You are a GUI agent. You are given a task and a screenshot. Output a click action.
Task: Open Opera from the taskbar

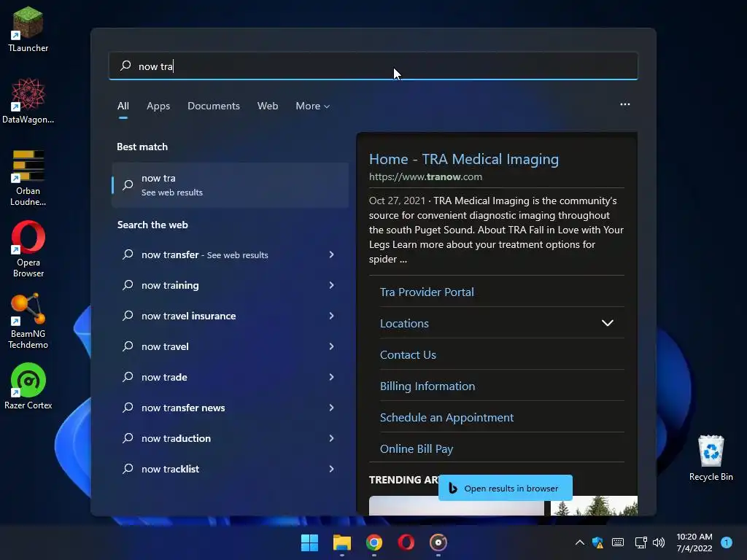406,542
